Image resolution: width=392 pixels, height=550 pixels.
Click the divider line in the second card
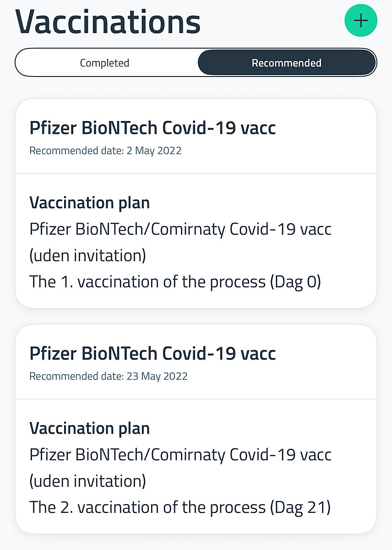point(196,399)
